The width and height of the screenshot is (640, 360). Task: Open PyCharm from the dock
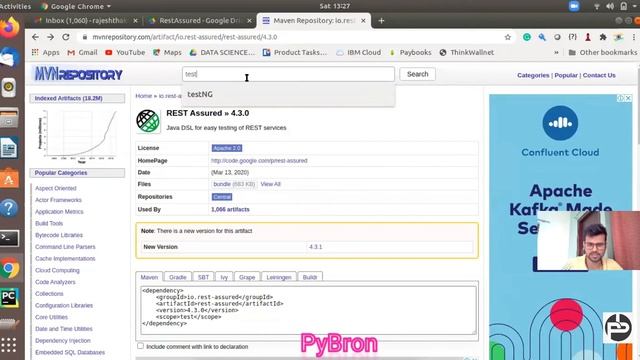(x=9, y=298)
